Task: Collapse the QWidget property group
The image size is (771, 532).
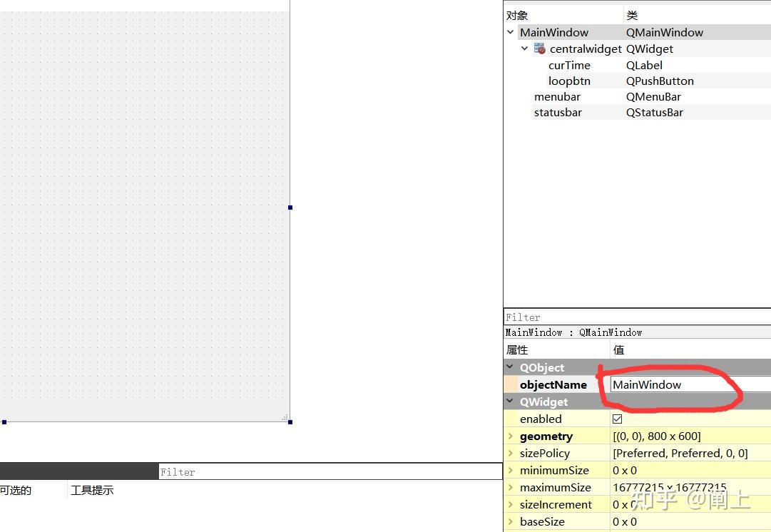Action: tap(509, 401)
